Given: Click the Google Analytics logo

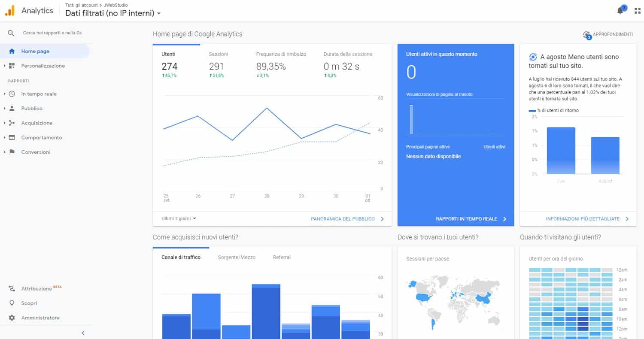Looking at the screenshot, I should [10, 11].
